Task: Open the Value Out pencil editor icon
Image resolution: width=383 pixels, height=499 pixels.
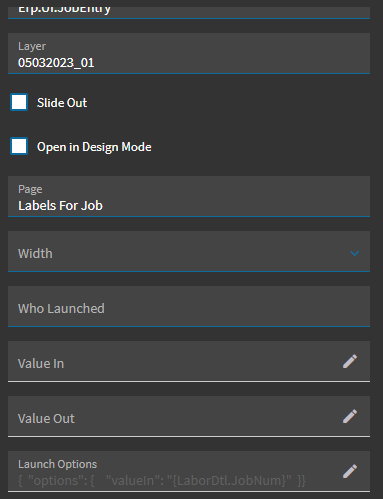Action: click(350, 416)
